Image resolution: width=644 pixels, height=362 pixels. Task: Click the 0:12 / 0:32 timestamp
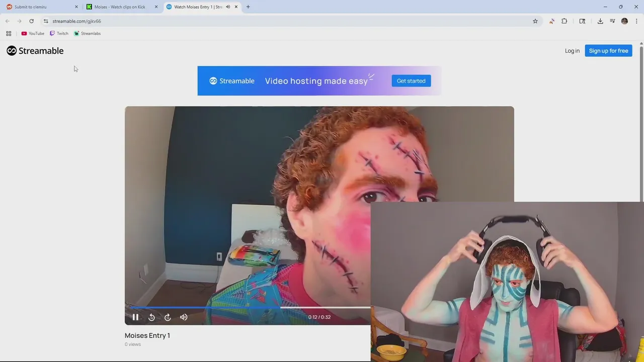point(319,317)
